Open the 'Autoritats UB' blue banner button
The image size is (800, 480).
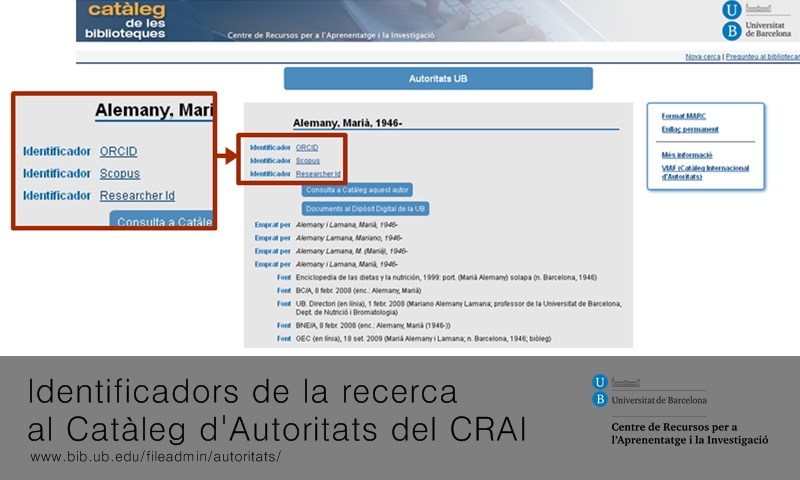438,79
